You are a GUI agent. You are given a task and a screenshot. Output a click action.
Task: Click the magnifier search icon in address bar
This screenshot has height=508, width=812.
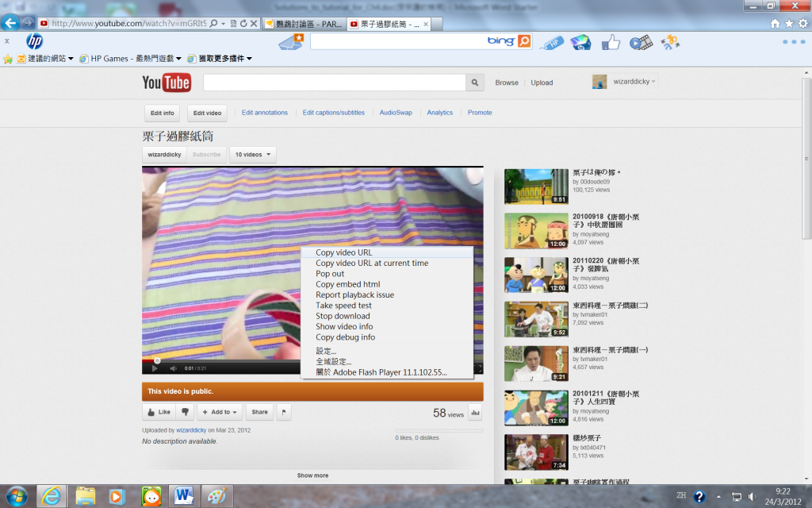point(213,23)
